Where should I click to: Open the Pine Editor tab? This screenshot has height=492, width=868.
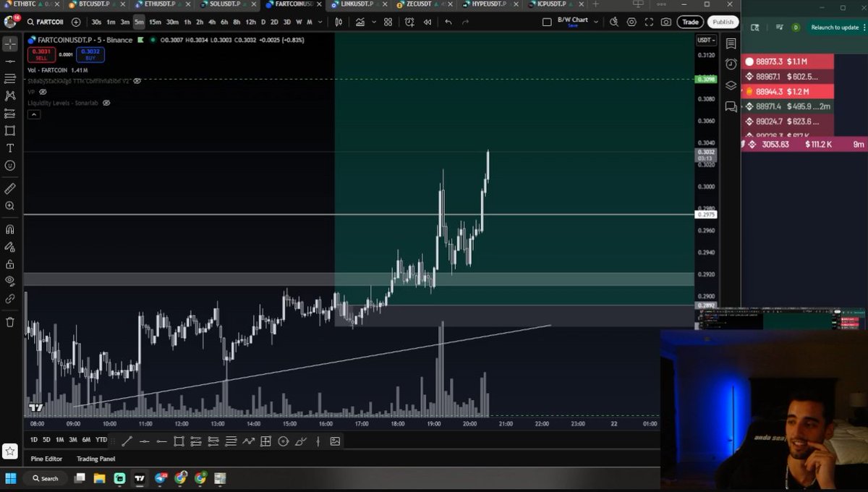click(x=46, y=459)
